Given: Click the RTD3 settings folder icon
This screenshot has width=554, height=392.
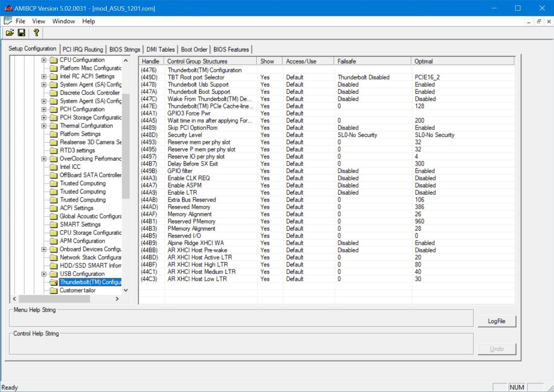Looking at the screenshot, I should [x=54, y=151].
